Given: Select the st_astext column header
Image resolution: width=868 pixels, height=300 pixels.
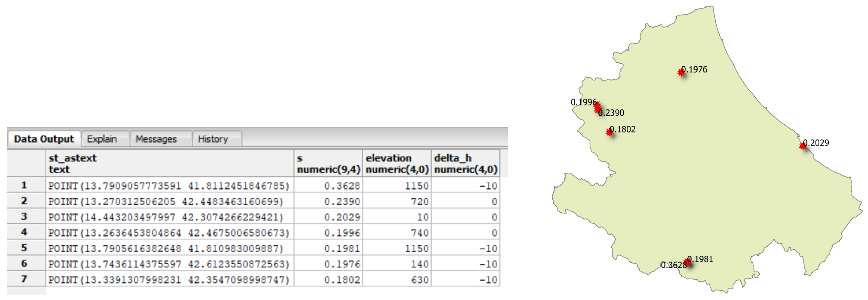Looking at the screenshot, I should 170,163.
